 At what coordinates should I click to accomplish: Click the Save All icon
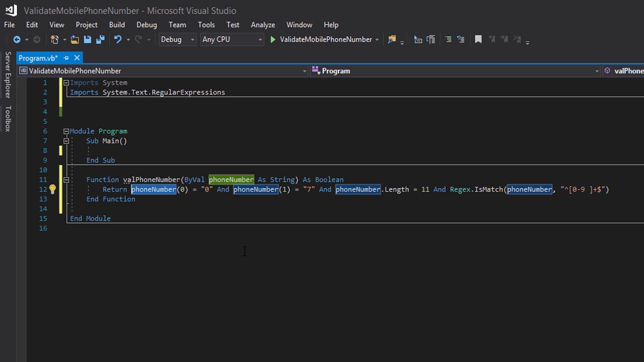click(x=100, y=39)
